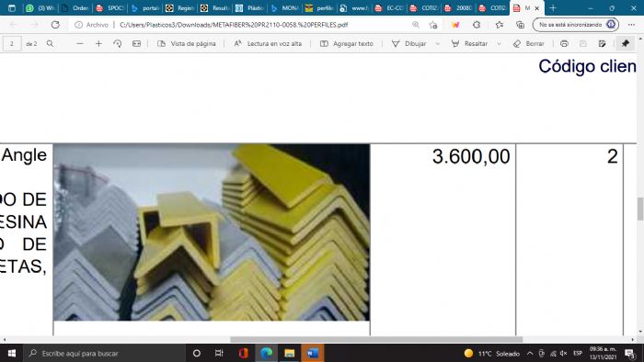
Task: Zoom in the PDF with plus
Action: (98, 43)
